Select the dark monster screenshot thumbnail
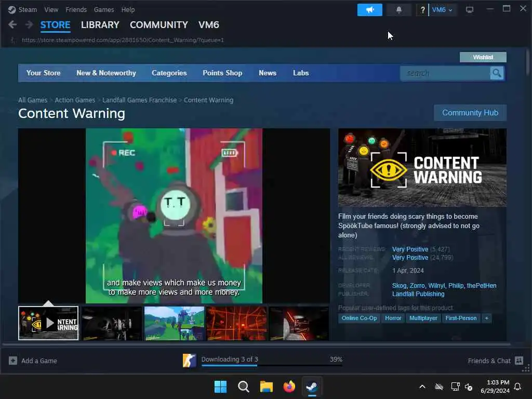The image size is (532, 399). (x=112, y=323)
